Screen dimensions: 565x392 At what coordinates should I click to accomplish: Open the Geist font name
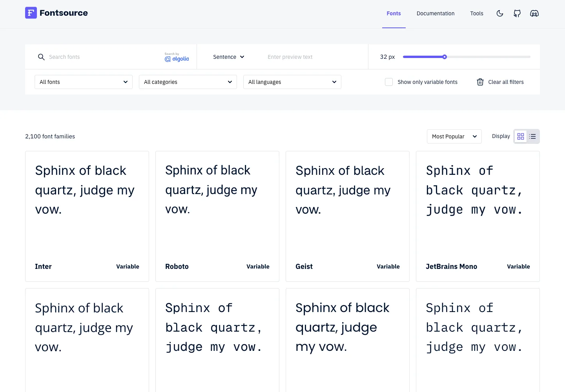point(304,267)
